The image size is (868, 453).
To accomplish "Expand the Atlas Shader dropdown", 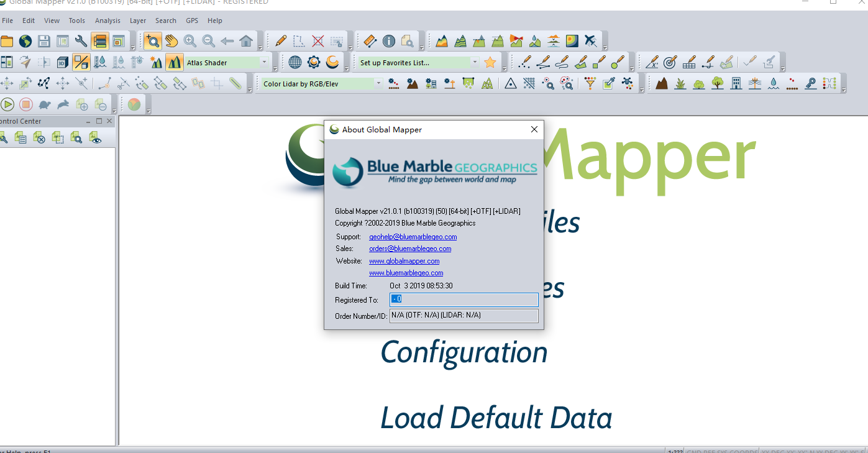I will point(264,62).
